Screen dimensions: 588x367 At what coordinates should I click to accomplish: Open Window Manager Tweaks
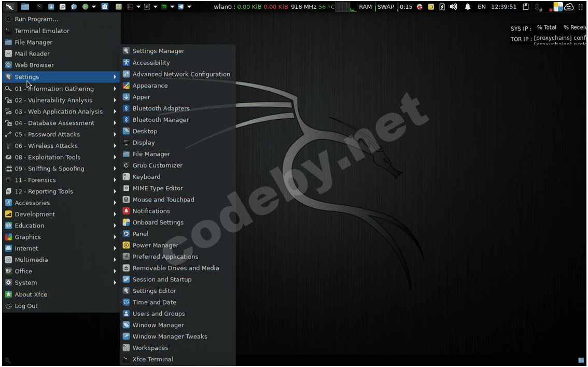pos(178,336)
